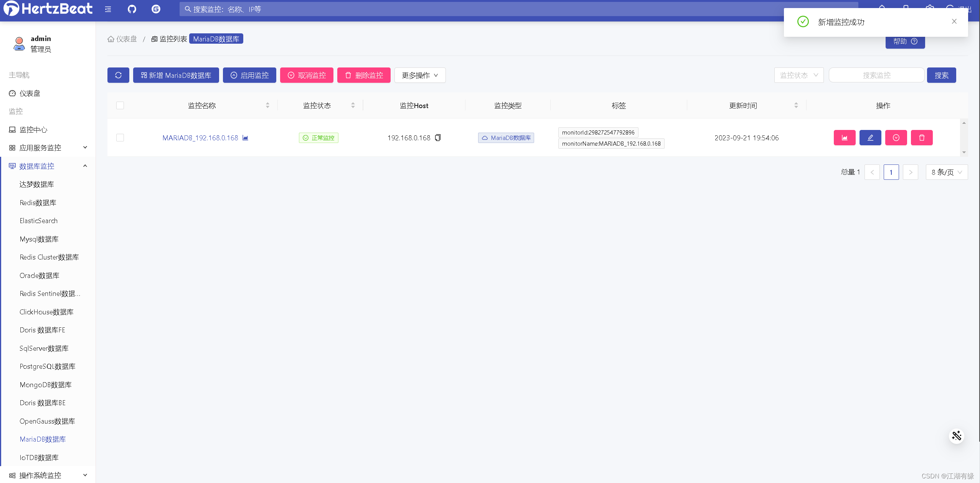This screenshot has height=483, width=980.
Task: Select OpenGauss数据库 in the sidebar
Action: (47, 421)
